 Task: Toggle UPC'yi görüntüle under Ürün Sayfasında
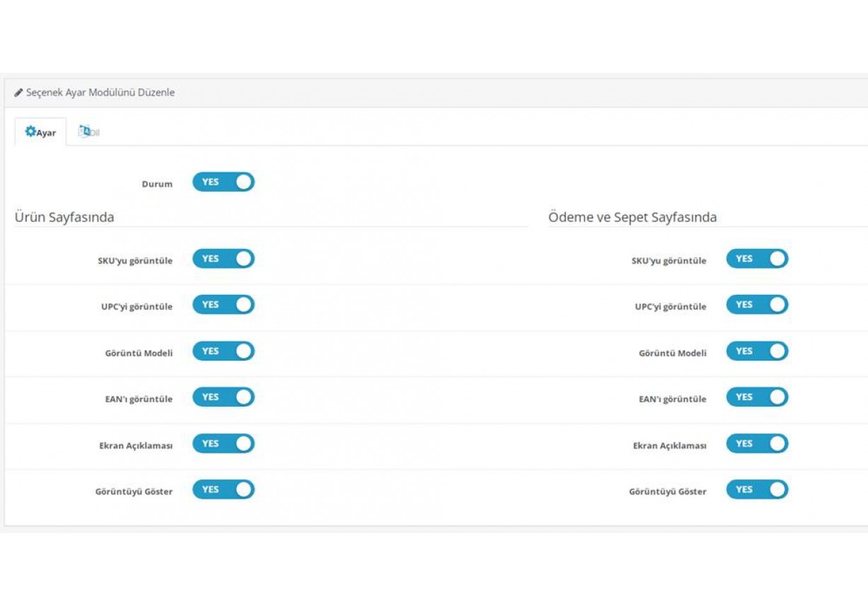tap(223, 305)
